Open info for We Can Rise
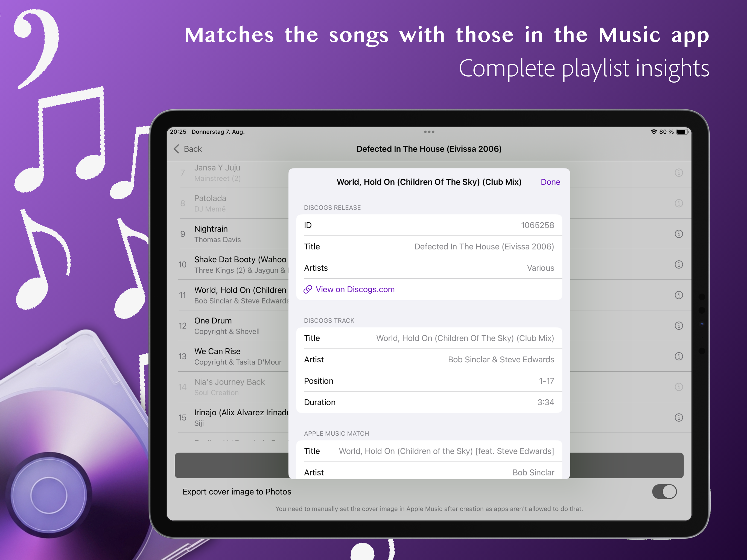Screen dimensions: 747x560 point(679,356)
